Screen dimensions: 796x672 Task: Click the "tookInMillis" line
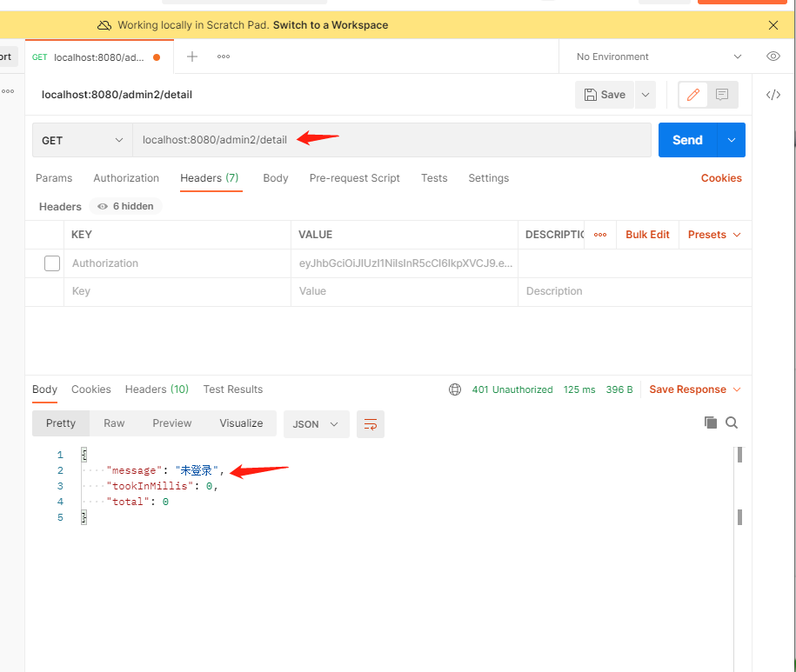point(163,486)
